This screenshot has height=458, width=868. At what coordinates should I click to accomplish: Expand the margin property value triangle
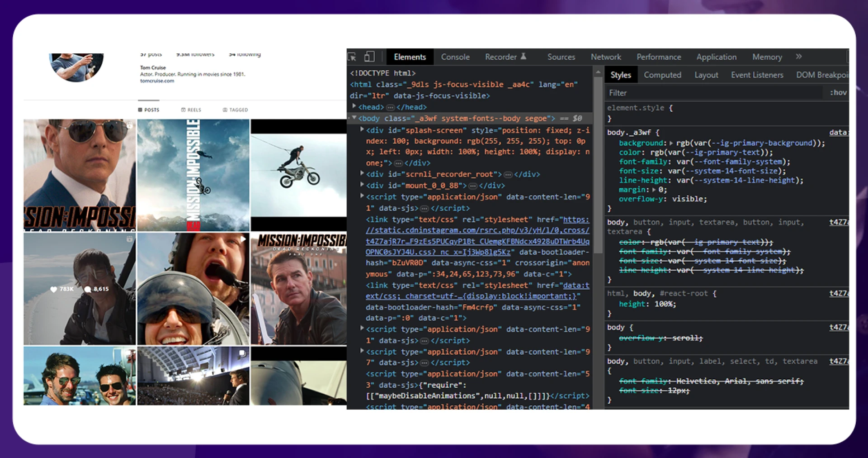coord(654,190)
